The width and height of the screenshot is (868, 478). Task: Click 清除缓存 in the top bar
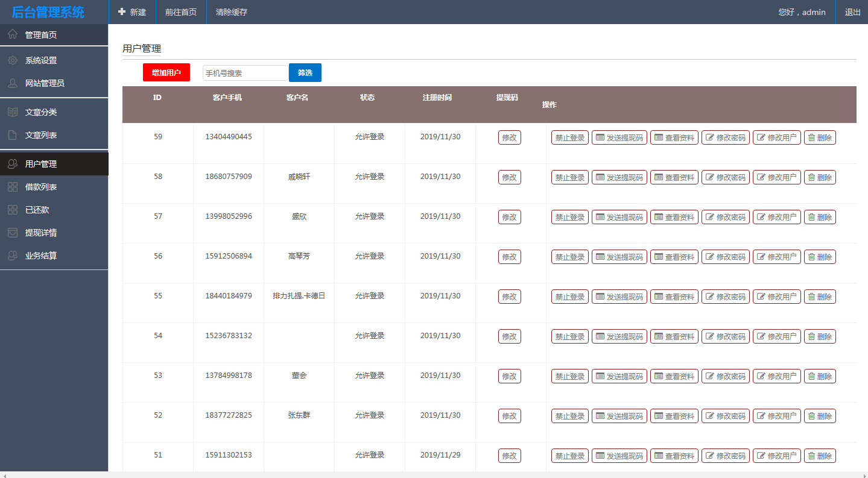(x=232, y=12)
